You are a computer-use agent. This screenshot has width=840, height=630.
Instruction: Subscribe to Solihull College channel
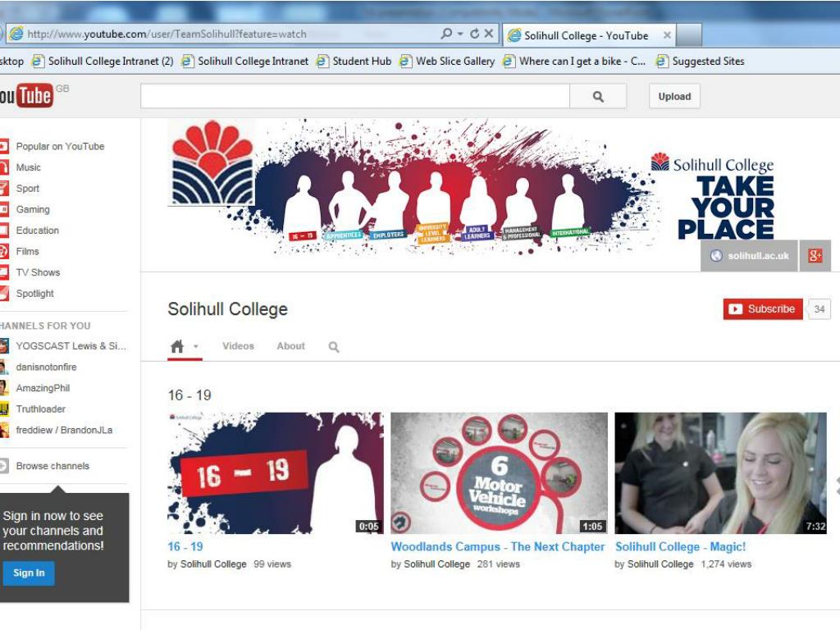click(763, 309)
